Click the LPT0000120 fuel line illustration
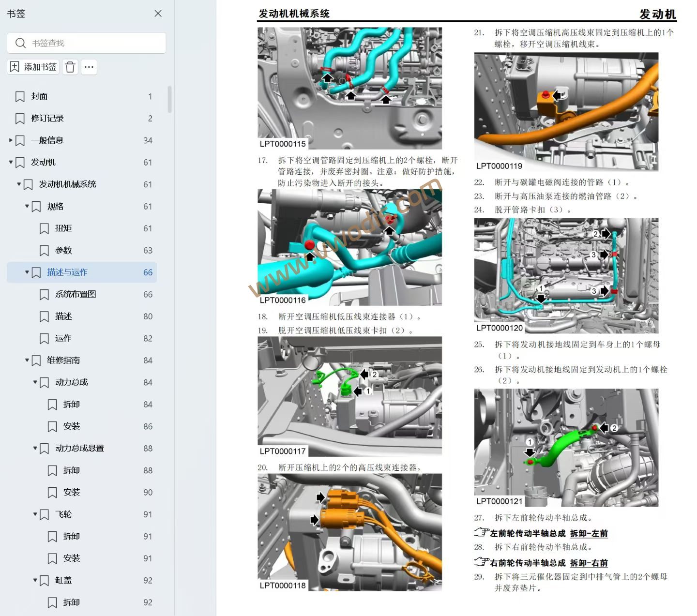The width and height of the screenshot is (697, 616). [566, 276]
